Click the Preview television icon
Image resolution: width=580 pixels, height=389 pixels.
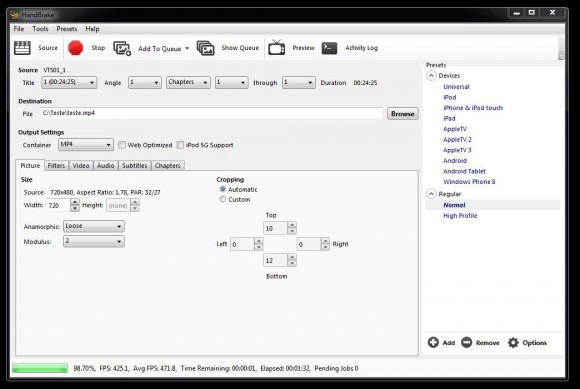click(277, 47)
